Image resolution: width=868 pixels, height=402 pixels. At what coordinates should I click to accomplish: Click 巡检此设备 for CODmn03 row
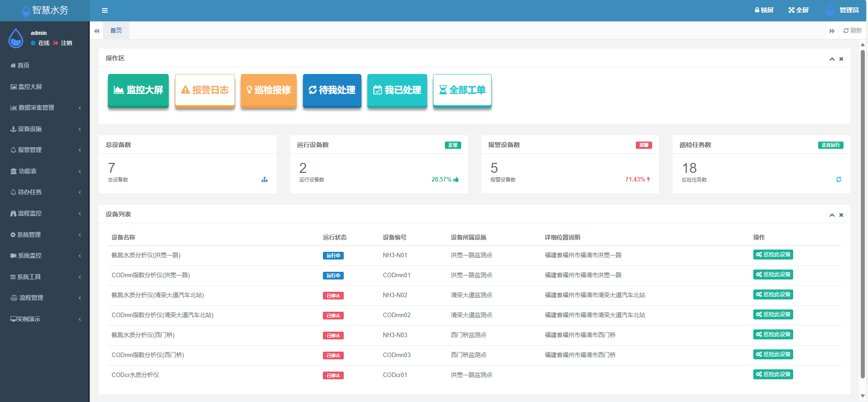tap(773, 354)
